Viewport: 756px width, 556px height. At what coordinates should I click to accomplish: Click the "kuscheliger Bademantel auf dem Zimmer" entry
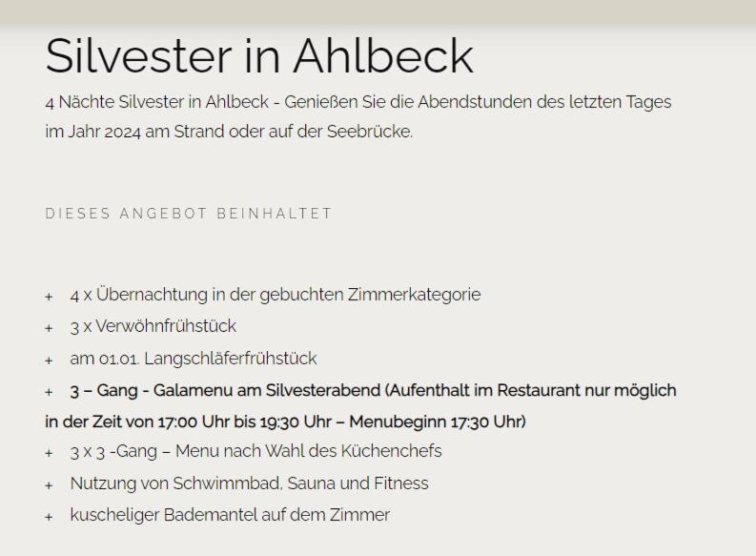pos(230,515)
